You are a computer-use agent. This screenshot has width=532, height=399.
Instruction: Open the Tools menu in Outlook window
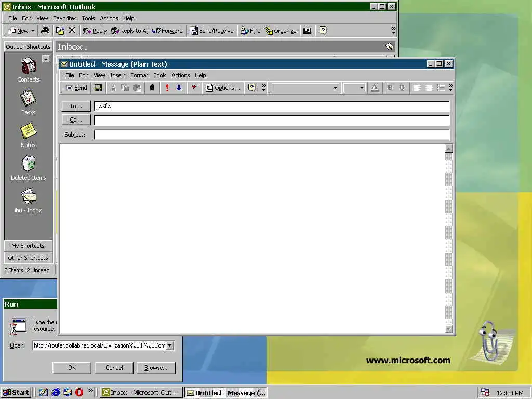88,18
